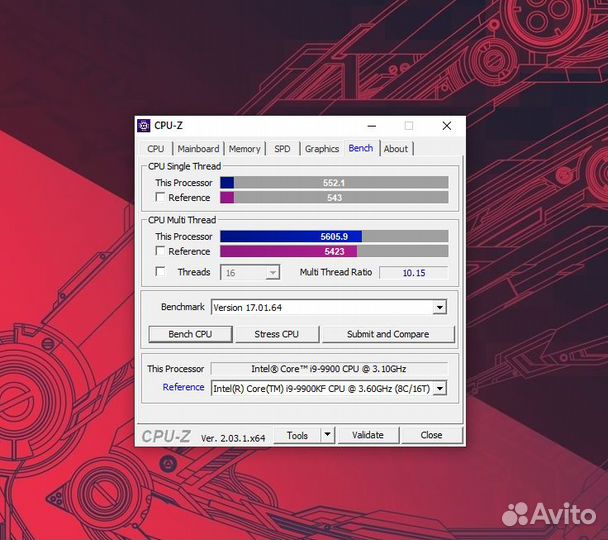Click the CPU-Z app icon in title bar
This screenshot has width=608, height=540.
tap(143, 126)
